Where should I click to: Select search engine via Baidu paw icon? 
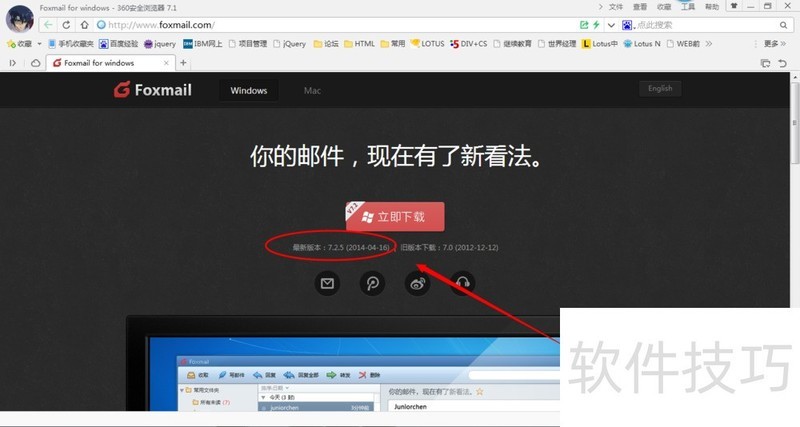pos(627,24)
